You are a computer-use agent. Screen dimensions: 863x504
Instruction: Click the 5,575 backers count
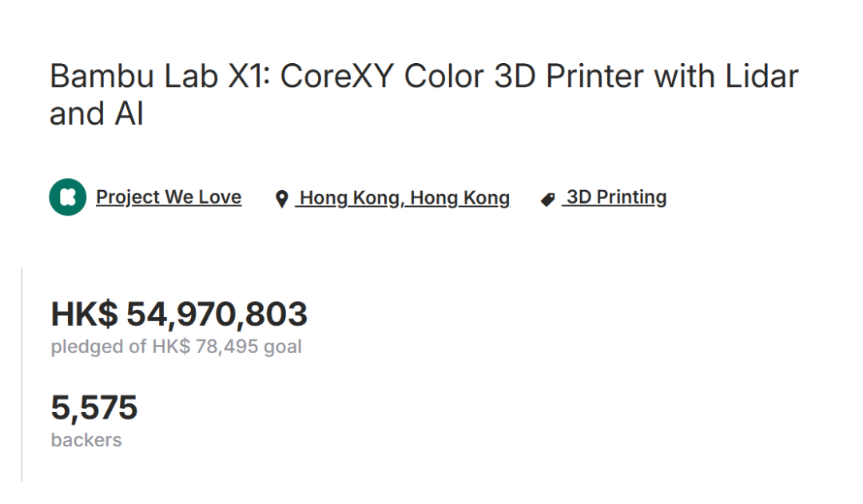tap(94, 407)
